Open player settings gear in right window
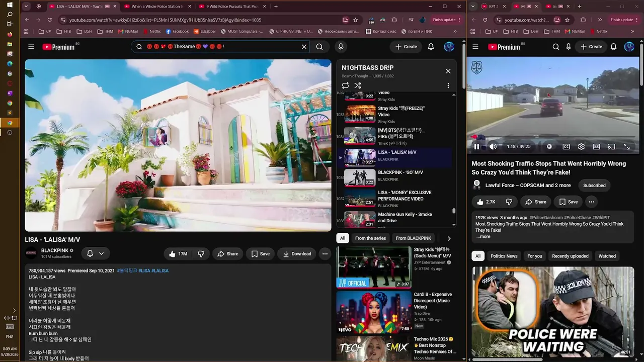 pyautogui.click(x=581, y=147)
